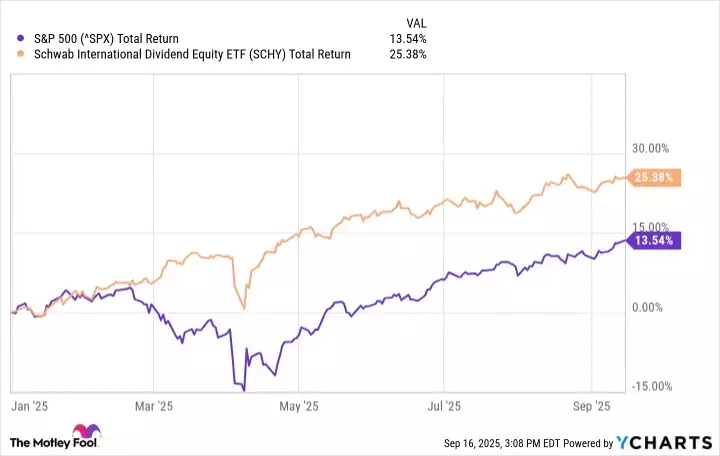Click the YCharts logo

coord(665,442)
